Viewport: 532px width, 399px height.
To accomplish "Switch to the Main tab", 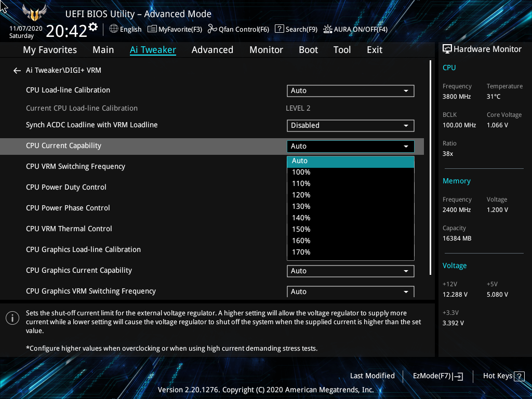I will tap(103, 50).
